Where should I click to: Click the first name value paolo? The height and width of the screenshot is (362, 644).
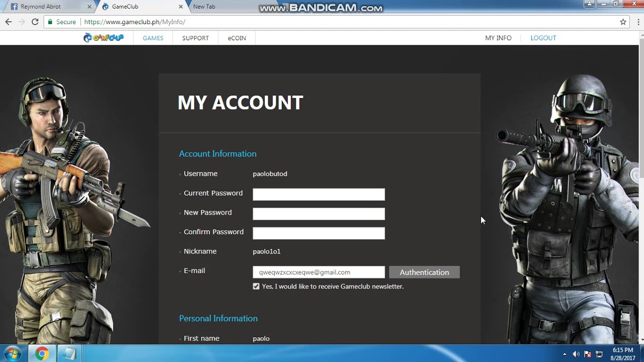tap(261, 338)
